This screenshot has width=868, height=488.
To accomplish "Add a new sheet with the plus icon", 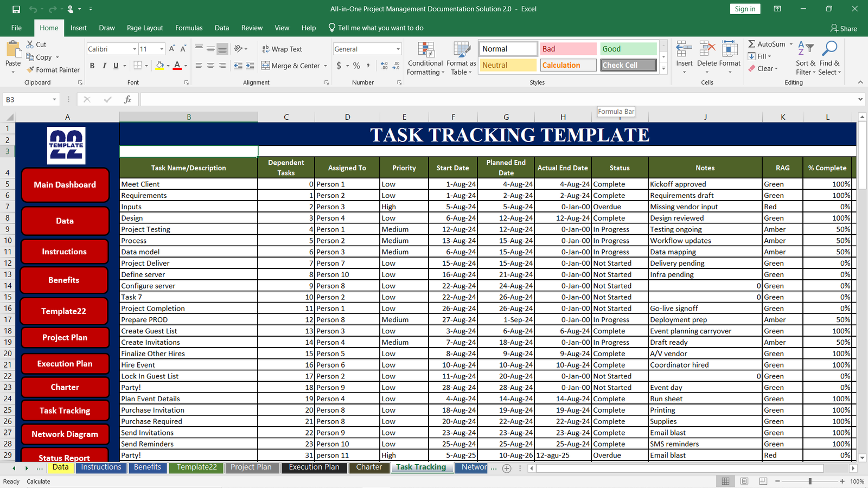I will click(x=507, y=468).
